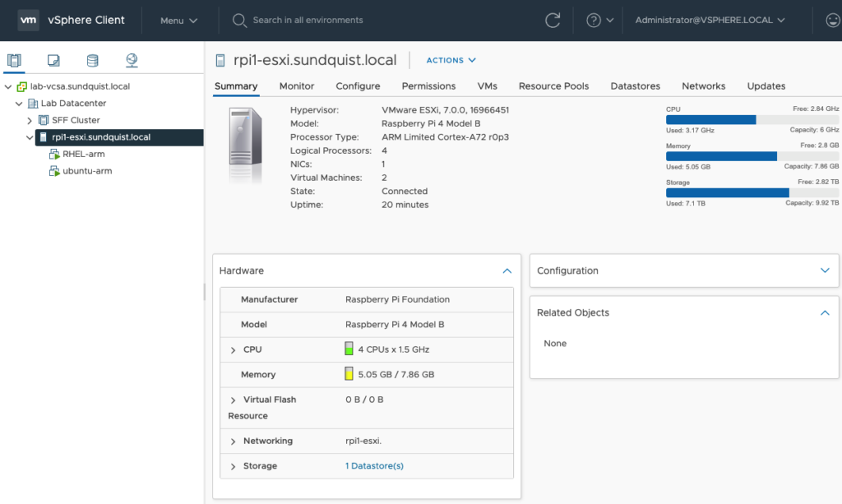Viewport: 842px width, 504px height.
Task: Expand the Configuration panel
Action: [825, 270]
